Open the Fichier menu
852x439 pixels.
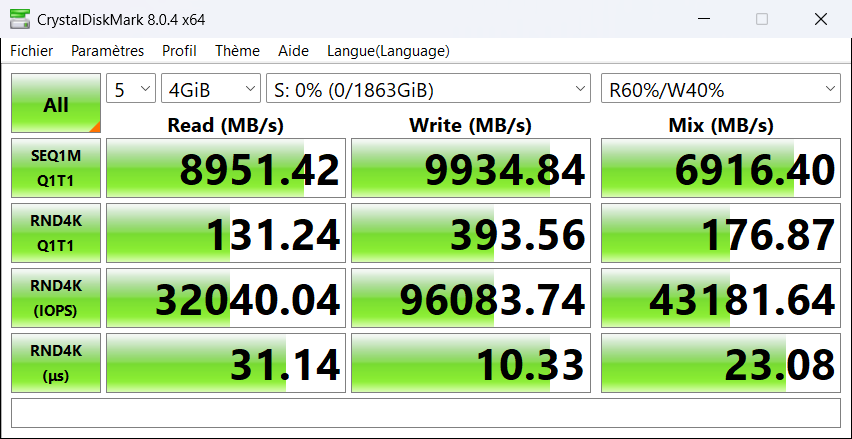click(32, 51)
